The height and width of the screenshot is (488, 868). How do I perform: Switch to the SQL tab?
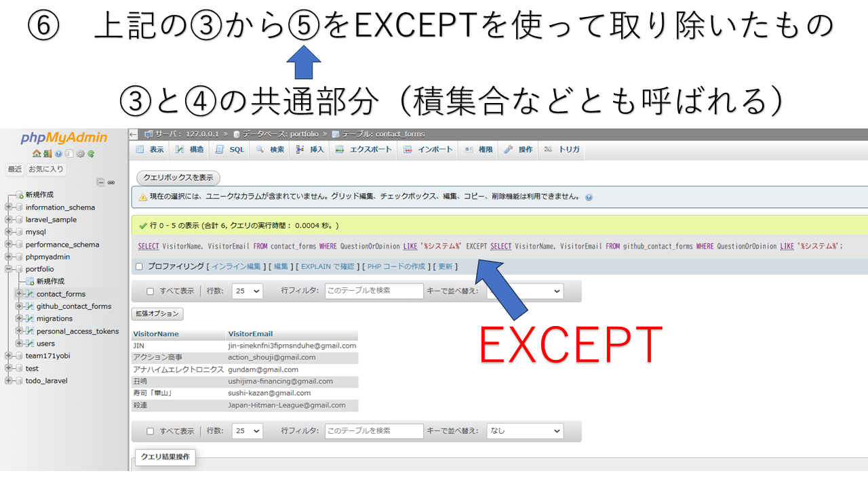[x=229, y=150]
